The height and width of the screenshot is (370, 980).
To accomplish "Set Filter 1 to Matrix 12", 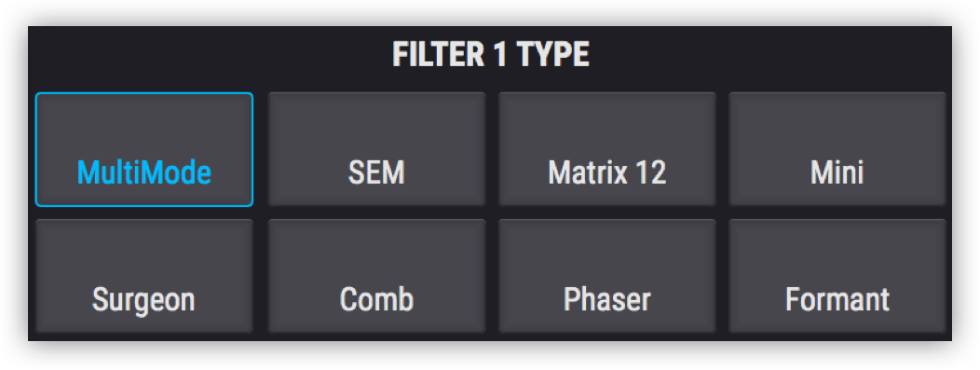I will point(606,149).
